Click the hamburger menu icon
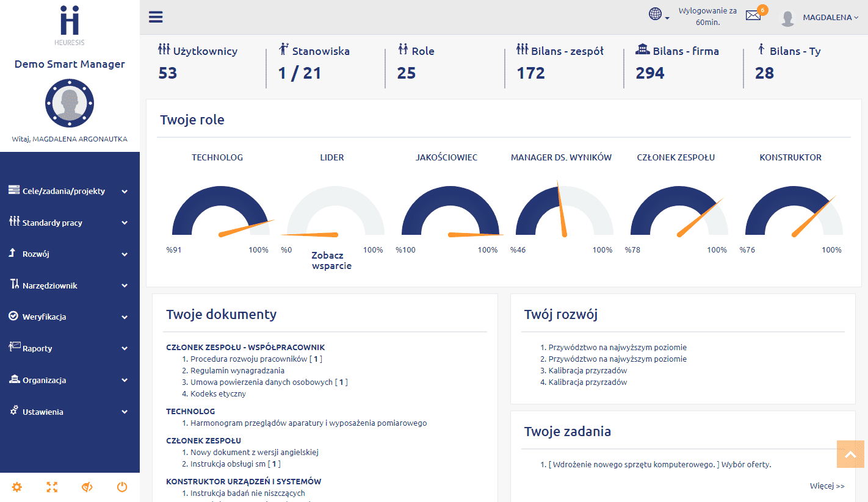The image size is (868, 502). pos(156,17)
